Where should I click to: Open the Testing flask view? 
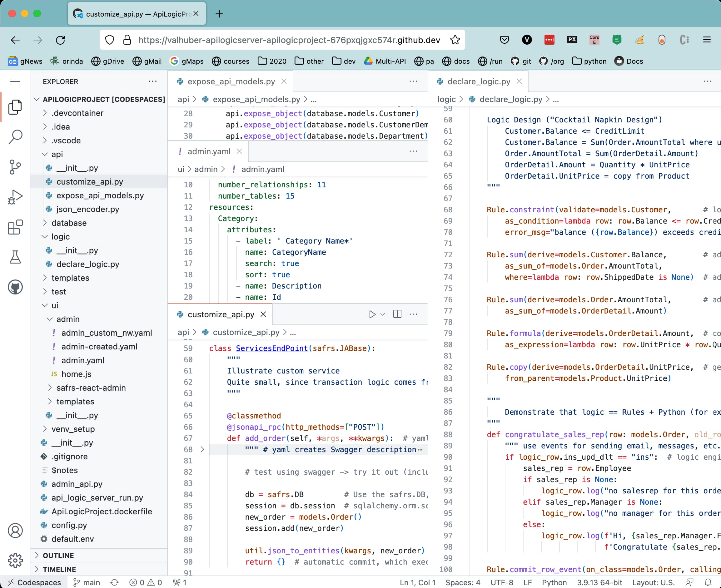point(15,257)
